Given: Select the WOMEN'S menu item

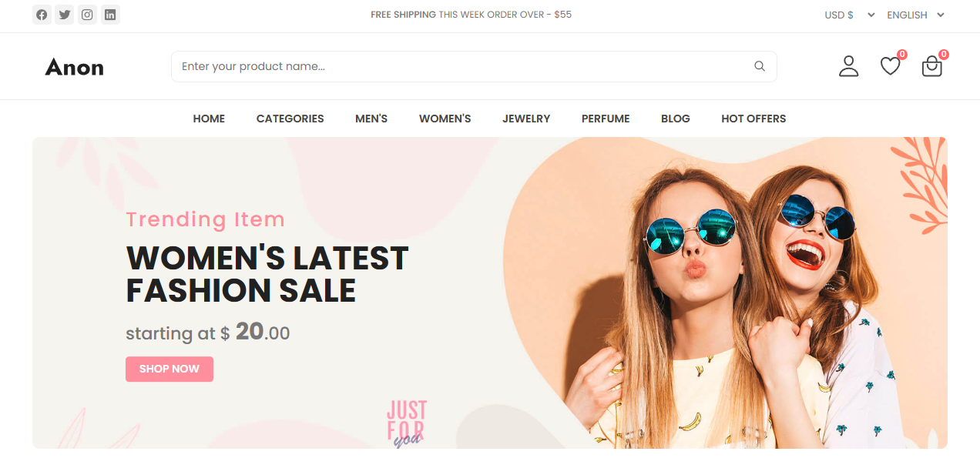Looking at the screenshot, I should coord(445,119).
